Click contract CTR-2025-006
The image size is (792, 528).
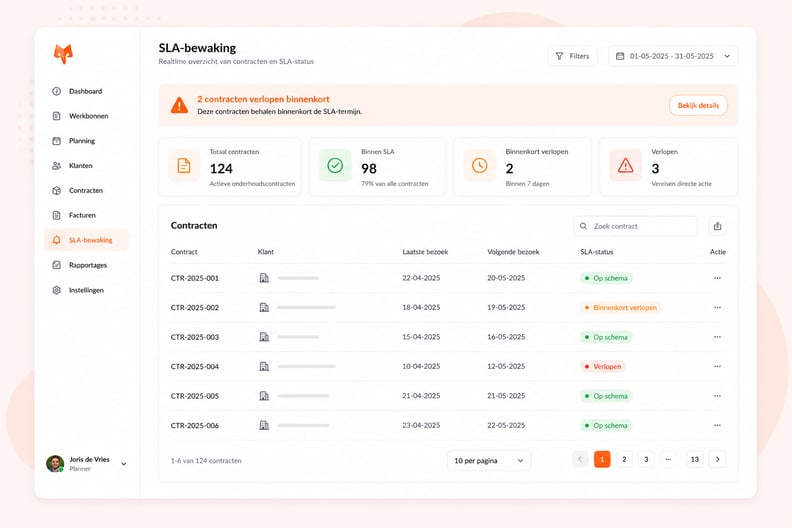point(194,426)
